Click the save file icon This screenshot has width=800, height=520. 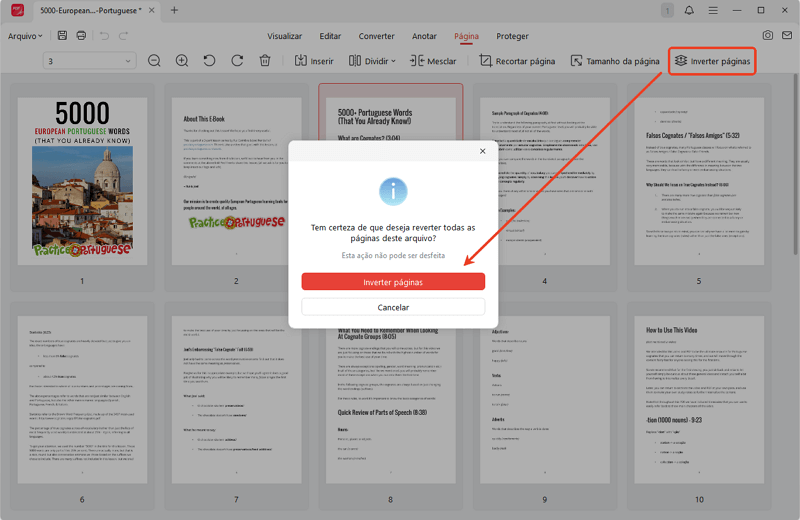click(63, 36)
